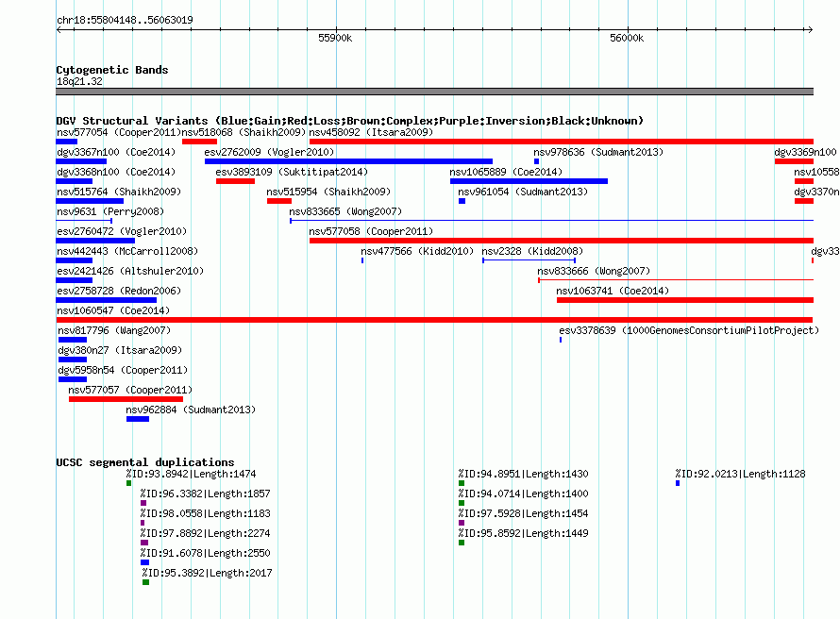Open variant nsv458092 (Itsara2009) label
This screenshot has height=619, width=840.
pyautogui.click(x=371, y=132)
